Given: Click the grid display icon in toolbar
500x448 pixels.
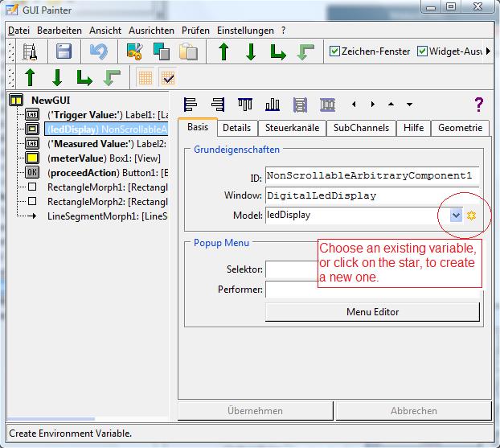Looking at the screenshot, I should click(145, 78).
